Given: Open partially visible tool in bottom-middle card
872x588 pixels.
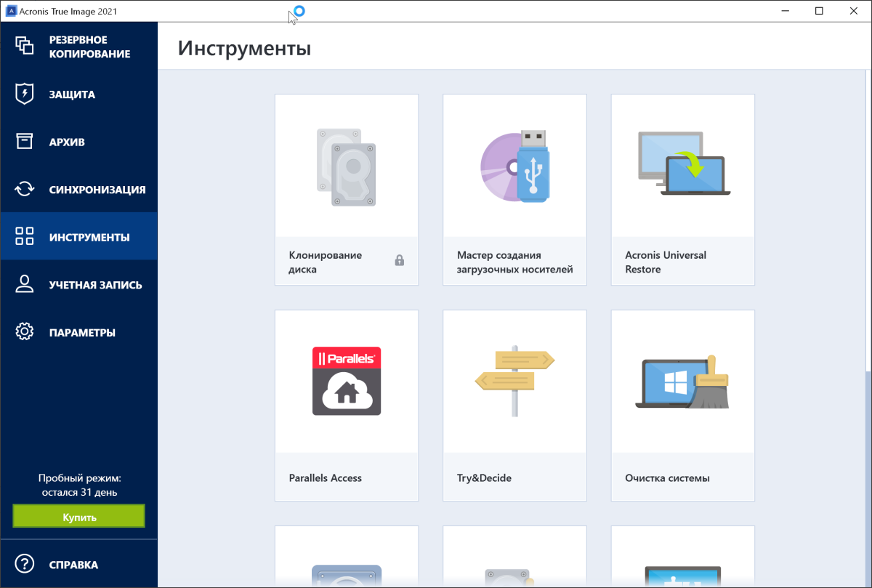Looking at the screenshot, I should coord(514,557).
